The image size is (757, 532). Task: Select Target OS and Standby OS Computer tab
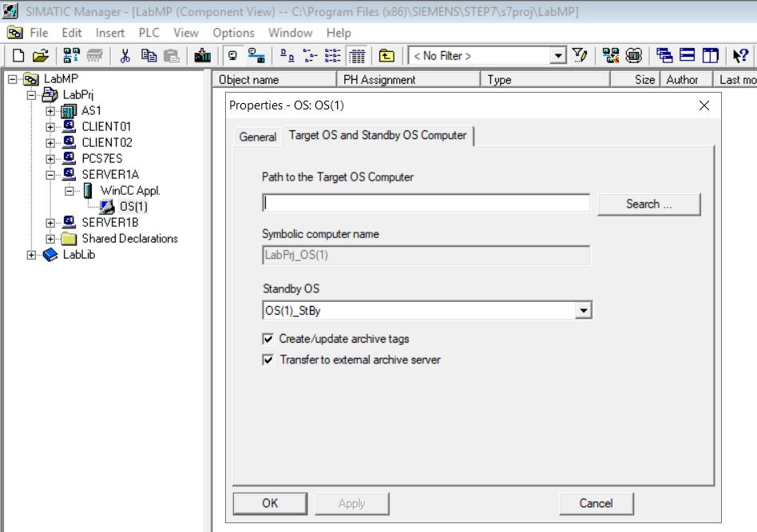point(378,135)
